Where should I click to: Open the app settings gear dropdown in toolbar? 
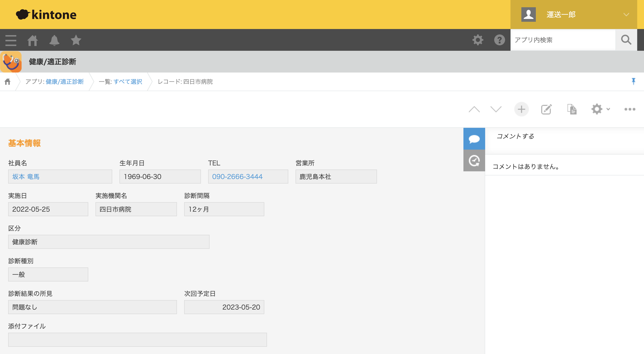601,109
